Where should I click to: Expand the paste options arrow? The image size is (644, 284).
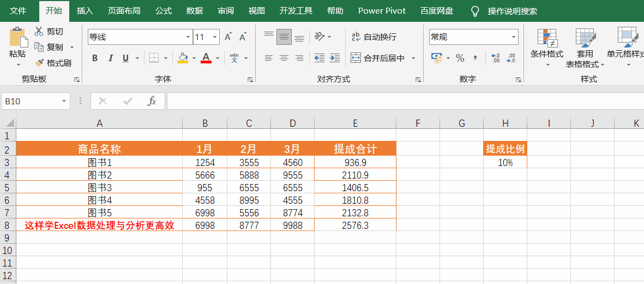[18, 64]
